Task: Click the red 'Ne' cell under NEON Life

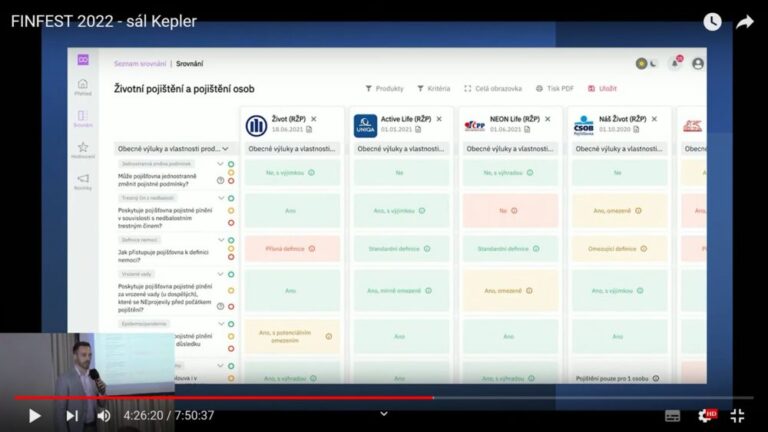Action: [x=510, y=211]
